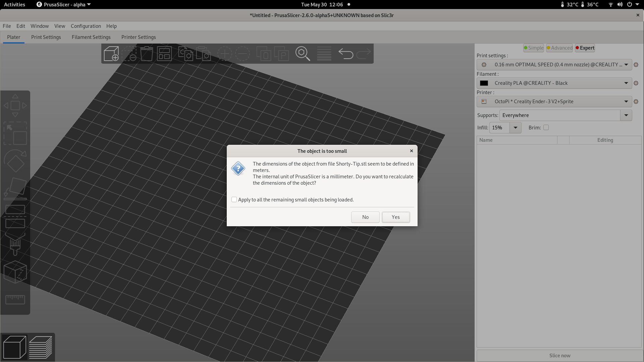Open the clock and calendar in top bar
644x362 pixels.
322,4
